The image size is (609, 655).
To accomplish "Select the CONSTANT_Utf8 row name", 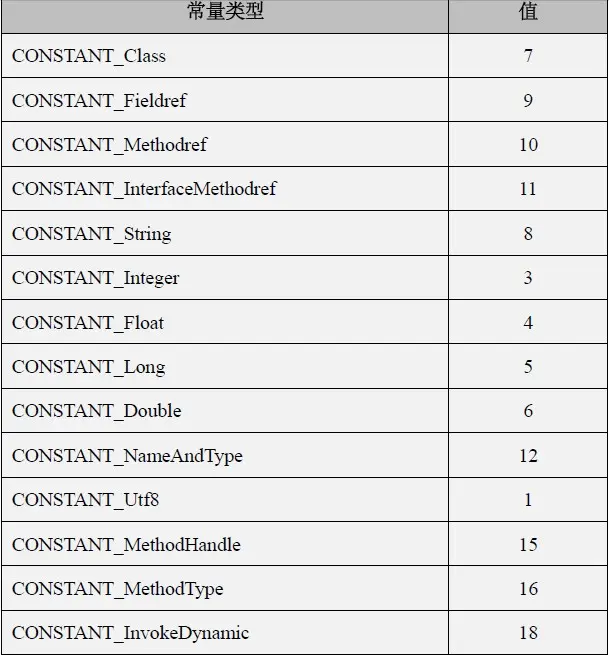I will pos(86,500).
